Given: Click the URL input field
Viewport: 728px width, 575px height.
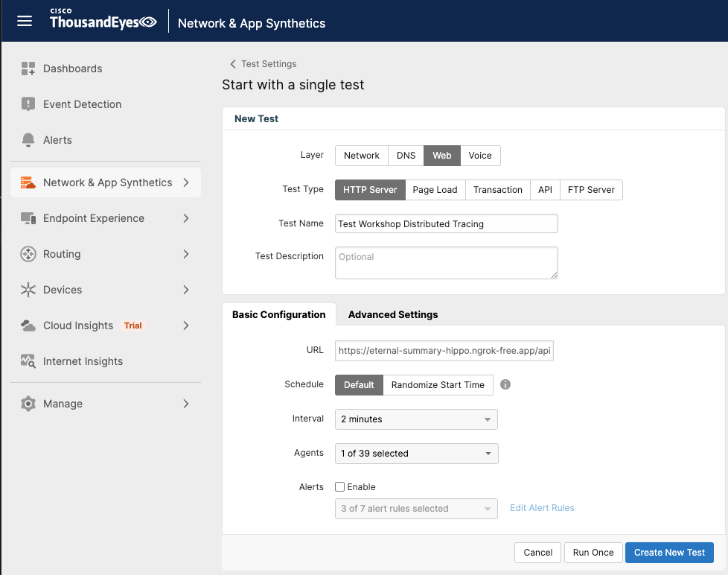Looking at the screenshot, I should click(x=444, y=351).
